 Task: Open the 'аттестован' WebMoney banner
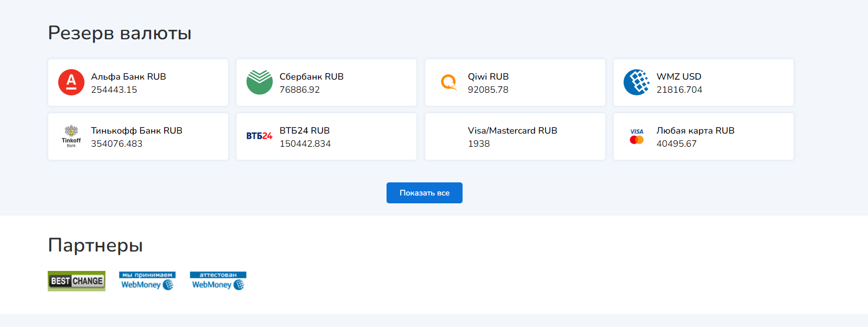(218, 281)
